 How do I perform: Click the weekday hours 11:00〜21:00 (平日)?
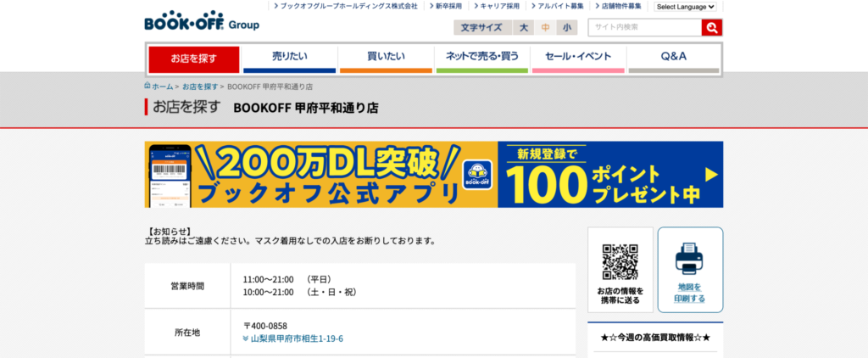287,279
